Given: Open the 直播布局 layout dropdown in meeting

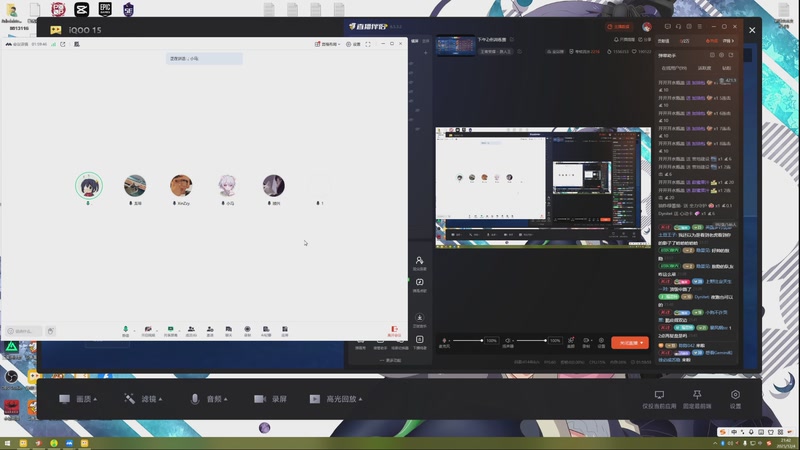Looking at the screenshot, I should coord(327,44).
